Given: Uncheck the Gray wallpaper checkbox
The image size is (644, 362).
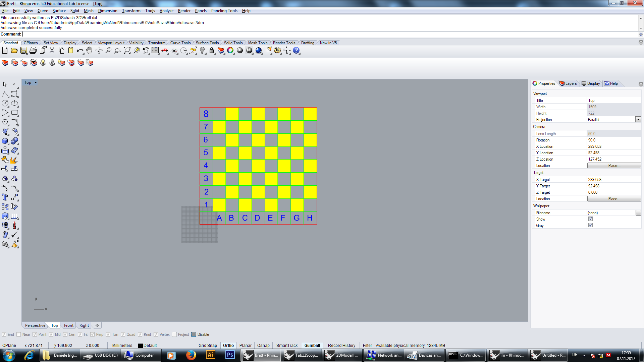Looking at the screenshot, I should click(590, 225).
